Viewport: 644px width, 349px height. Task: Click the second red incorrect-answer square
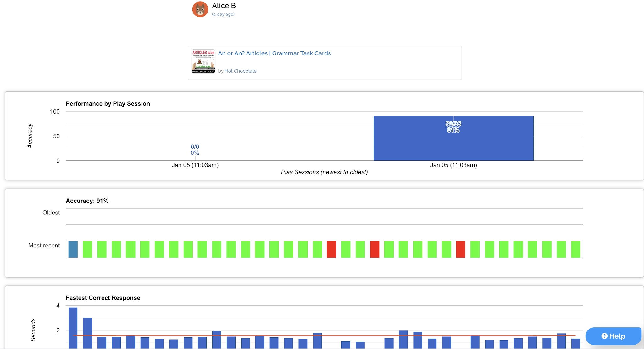(374, 250)
